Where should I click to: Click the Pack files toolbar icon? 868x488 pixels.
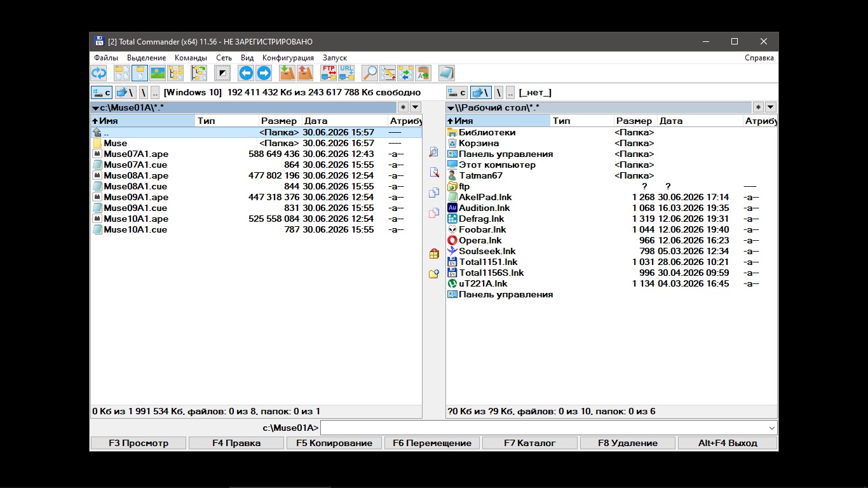287,73
